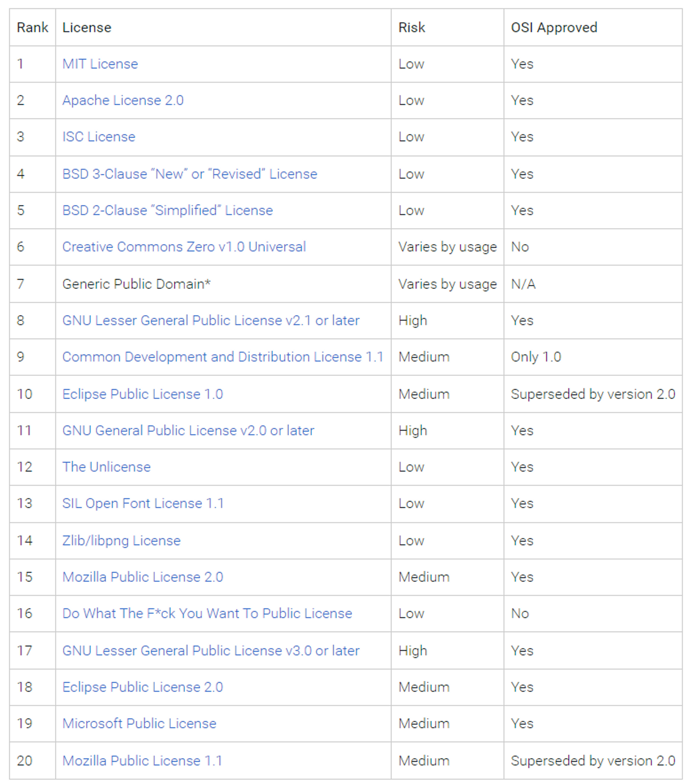The height and width of the screenshot is (784, 688).
Task: Click "Low" risk in The Unlicense row
Action: (x=411, y=467)
